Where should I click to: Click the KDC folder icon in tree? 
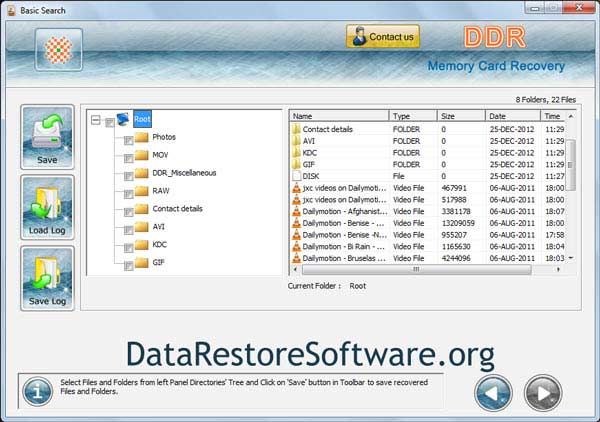click(142, 244)
